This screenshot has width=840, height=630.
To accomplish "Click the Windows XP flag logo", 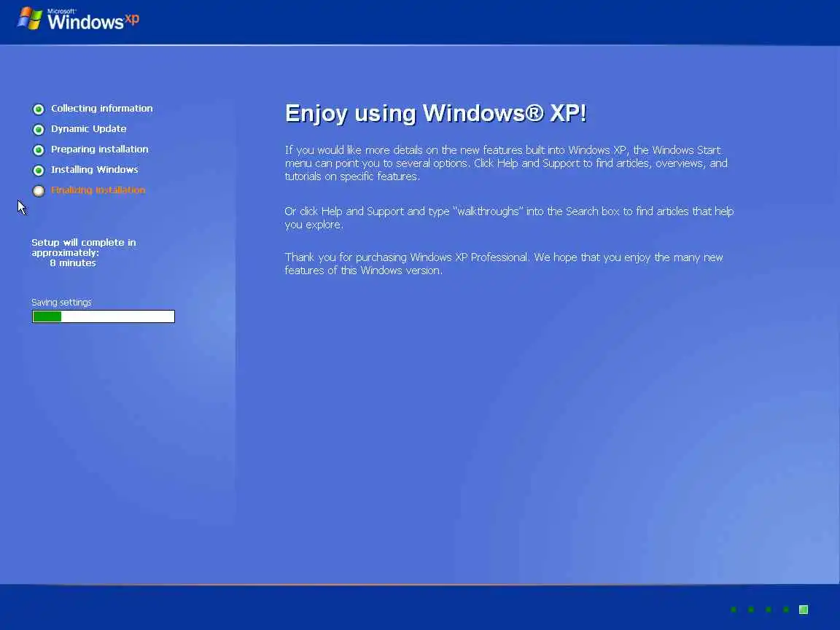I will (30, 19).
